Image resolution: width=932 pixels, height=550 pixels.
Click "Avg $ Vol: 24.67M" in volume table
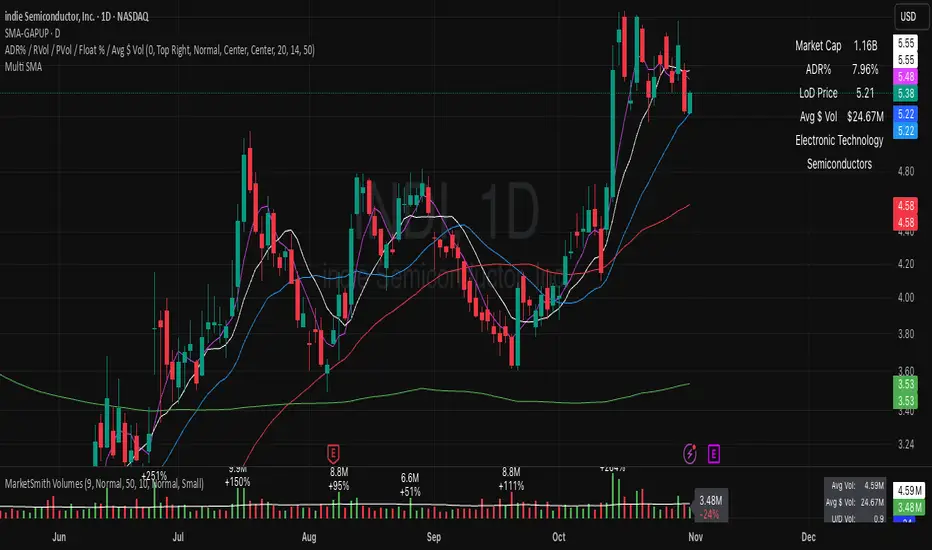(x=855, y=502)
